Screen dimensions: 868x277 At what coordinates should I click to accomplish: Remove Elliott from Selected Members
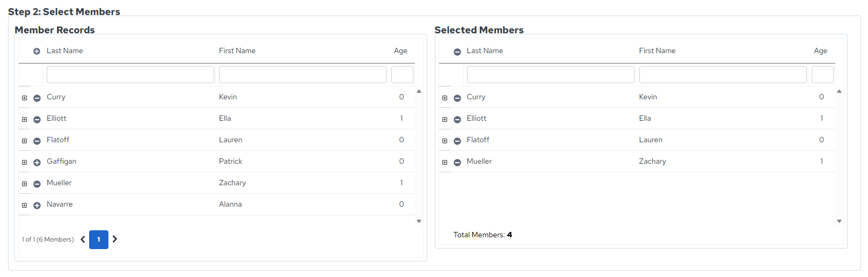457,120
